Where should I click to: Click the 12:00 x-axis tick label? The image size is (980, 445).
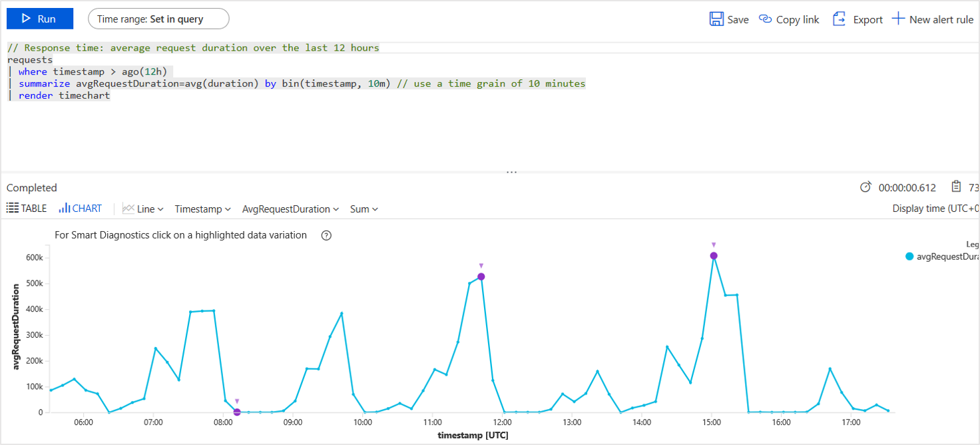[x=502, y=422]
